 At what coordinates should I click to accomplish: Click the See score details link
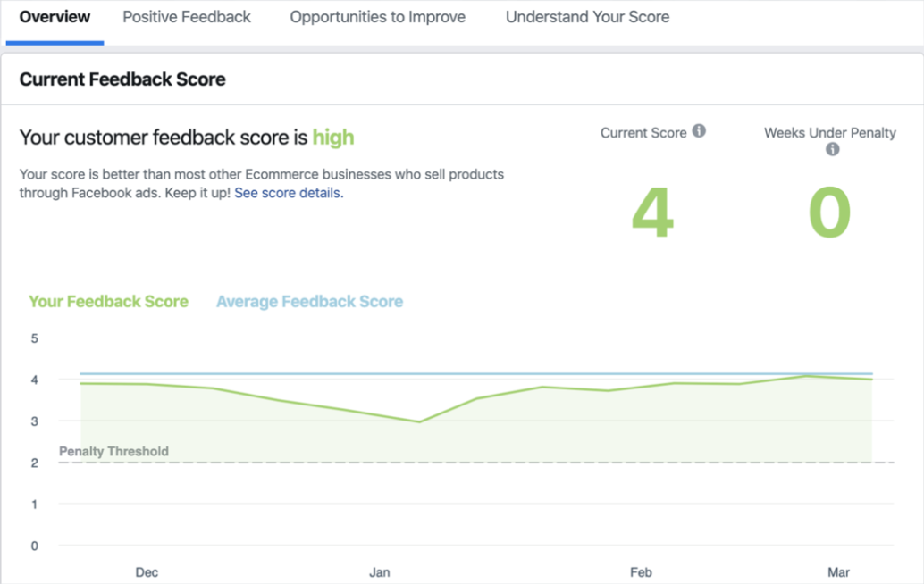289,193
